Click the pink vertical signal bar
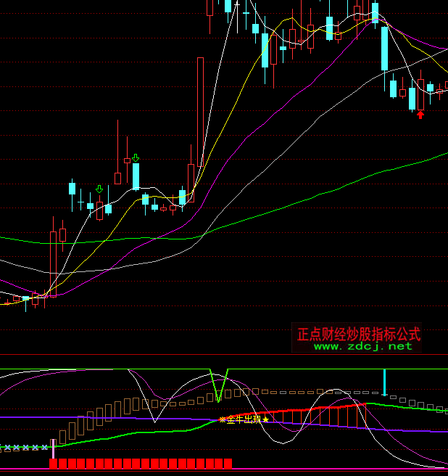Image resolution: width=448 pixels, height=476 pixels. 53,448
